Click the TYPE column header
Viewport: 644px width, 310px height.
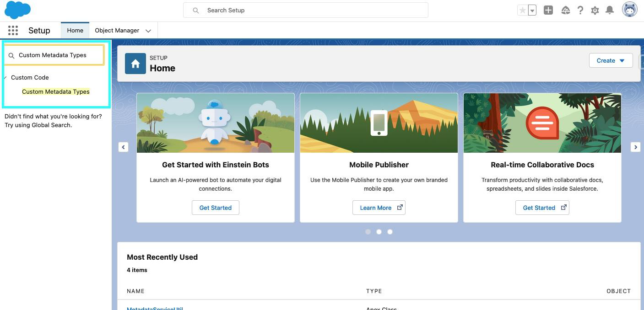tap(374, 291)
